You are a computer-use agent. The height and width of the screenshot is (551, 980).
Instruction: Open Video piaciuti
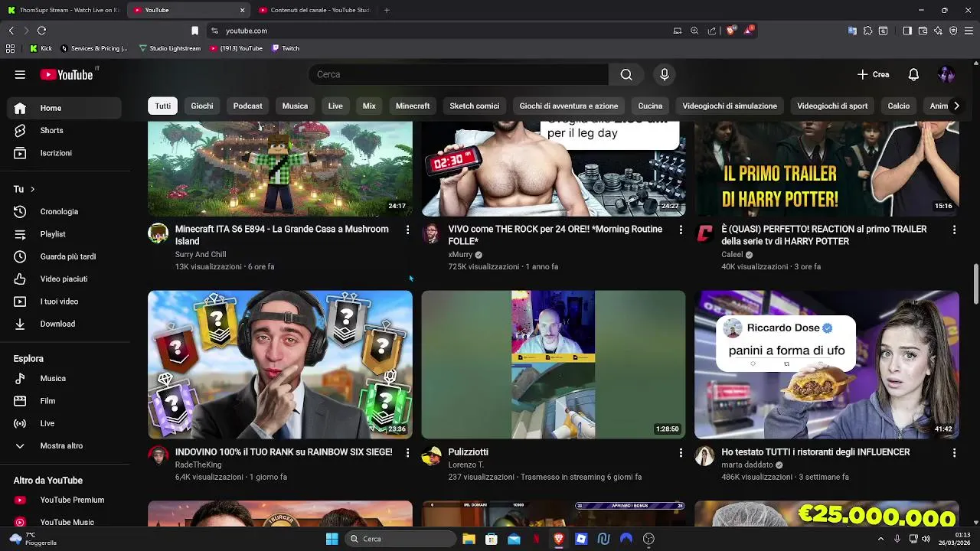tap(64, 279)
